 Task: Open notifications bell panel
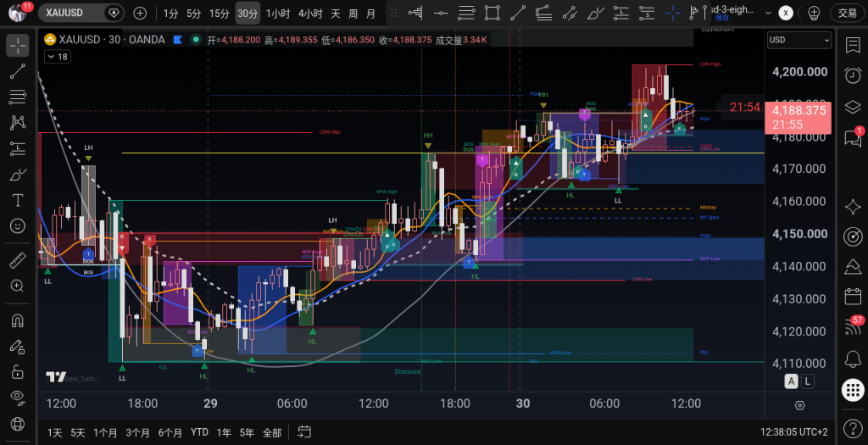(x=853, y=359)
